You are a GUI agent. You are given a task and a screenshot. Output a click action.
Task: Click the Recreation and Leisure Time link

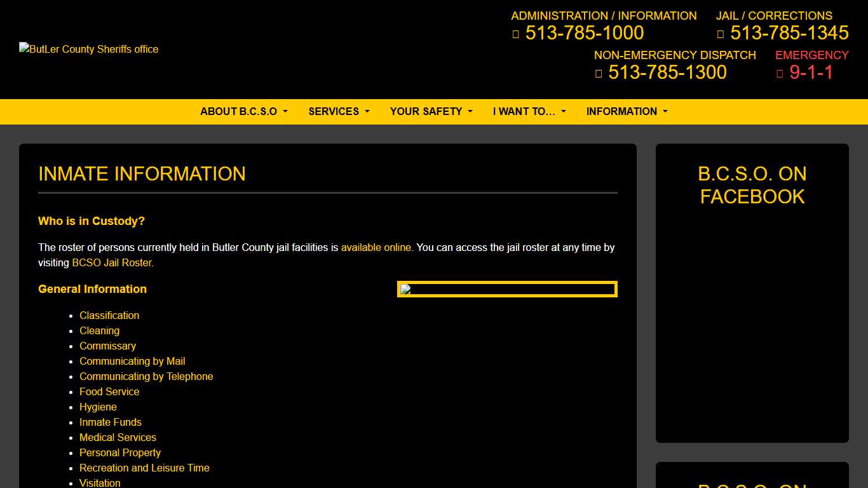144,468
